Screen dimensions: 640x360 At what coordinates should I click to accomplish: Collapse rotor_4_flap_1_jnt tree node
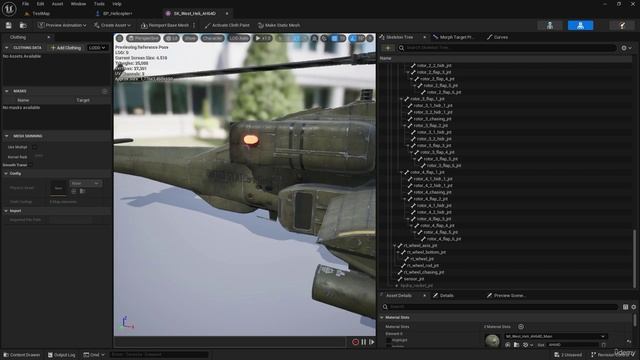coord(401,172)
